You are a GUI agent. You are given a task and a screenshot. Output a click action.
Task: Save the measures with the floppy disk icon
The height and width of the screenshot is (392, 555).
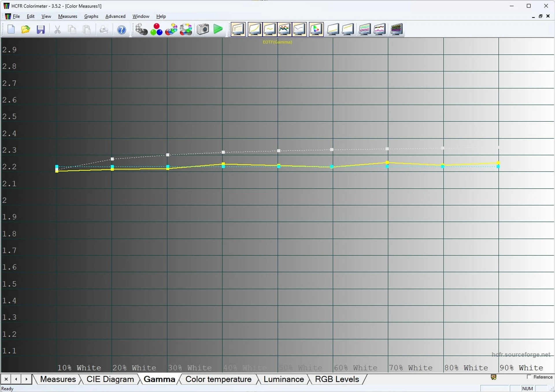(40, 29)
